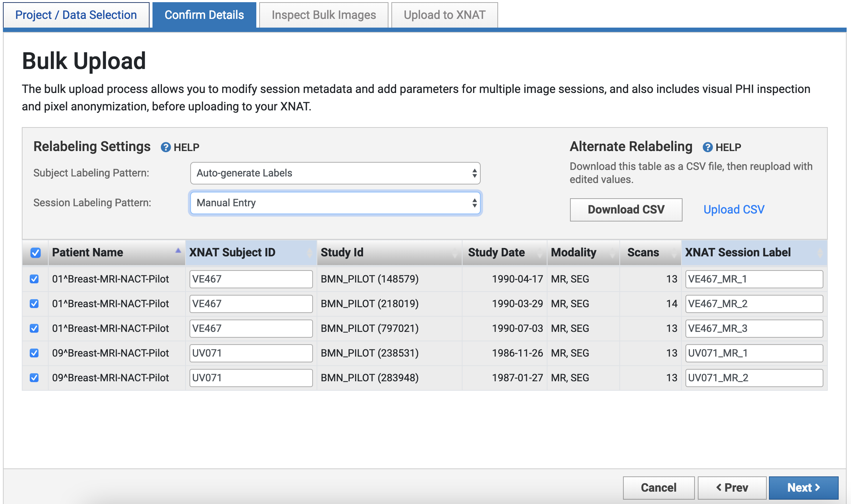Click the Upload CSV link
The height and width of the screenshot is (504, 851).
734,210
